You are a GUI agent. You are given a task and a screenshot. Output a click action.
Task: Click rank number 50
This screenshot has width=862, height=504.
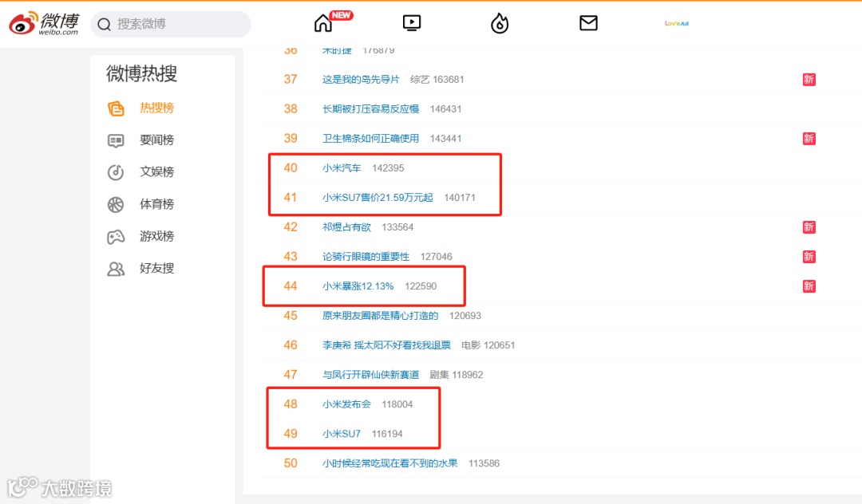pyautogui.click(x=291, y=463)
